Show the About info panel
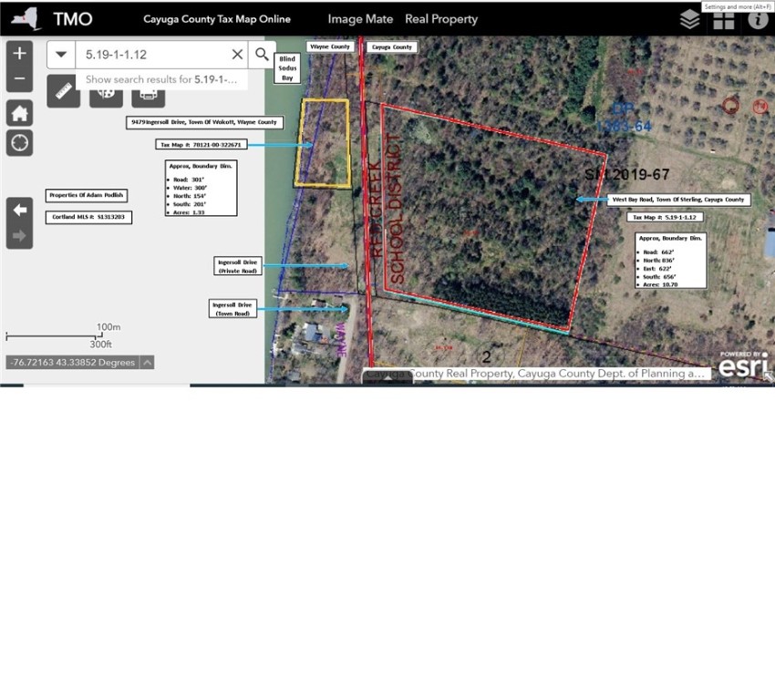 (x=758, y=19)
